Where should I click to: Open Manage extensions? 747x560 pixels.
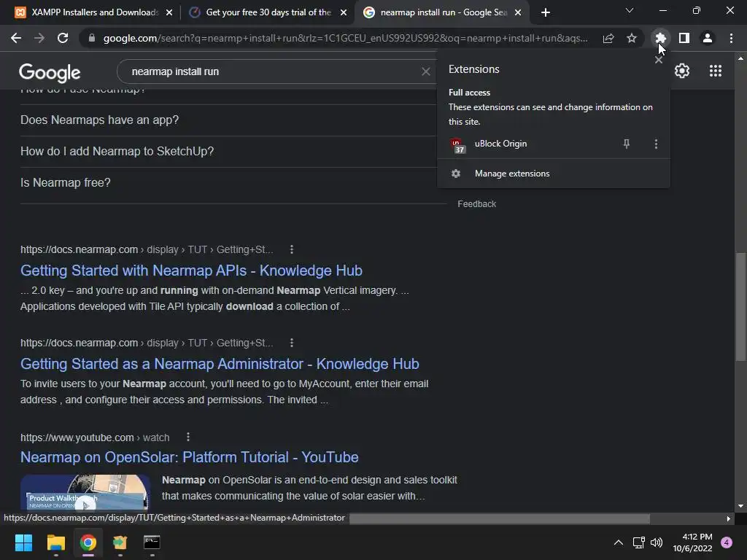coord(554,174)
